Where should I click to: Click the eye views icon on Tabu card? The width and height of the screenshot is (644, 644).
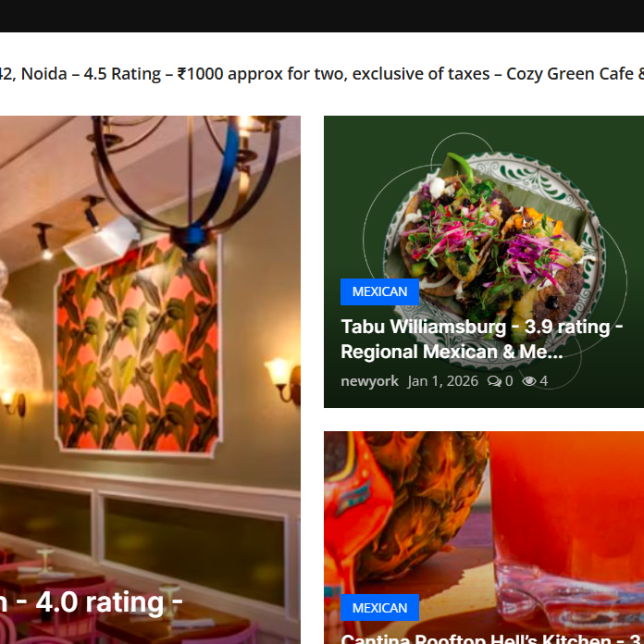(x=529, y=381)
